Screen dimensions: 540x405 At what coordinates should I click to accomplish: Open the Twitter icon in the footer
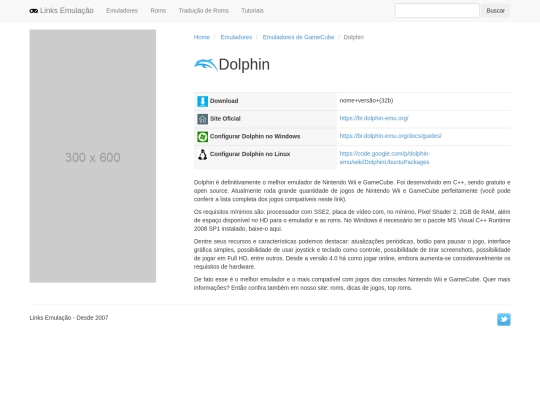(503, 319)
